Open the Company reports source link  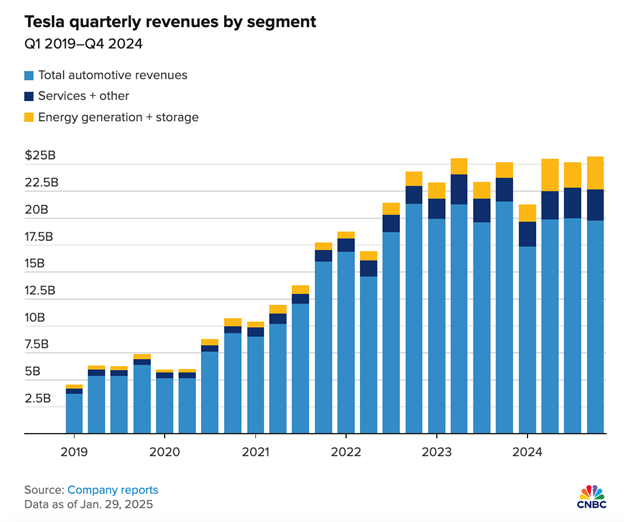click(x=113, y=490)
